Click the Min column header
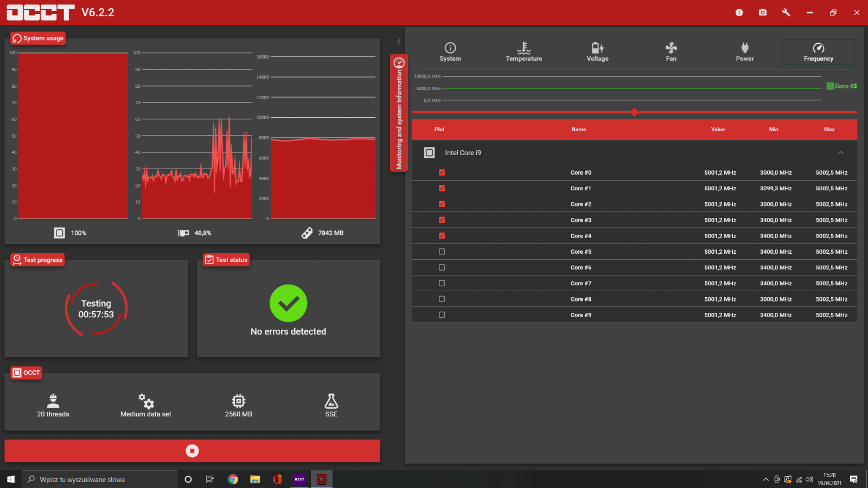868x488 pixels. click(774, 129)
